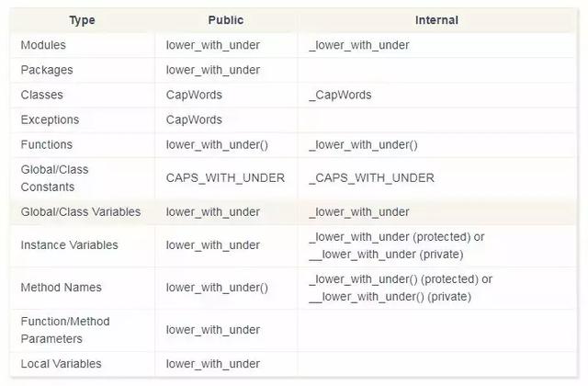Image resolution: width=588 pixels, height=386 pixels.
Task: Select the Modules row label
Action: (x=43, y=45)
